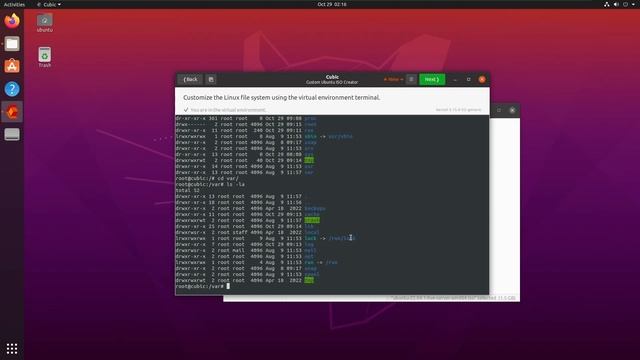This screenshot has height=360, width=640.
Task: Close the background window behind Cubic
Action: tap(512, 110)
